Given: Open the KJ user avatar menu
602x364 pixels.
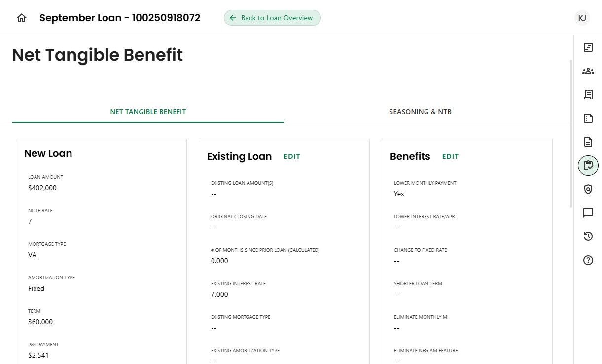Looking at the screenshot, I should pyautogui.click(x=582, y=18).
